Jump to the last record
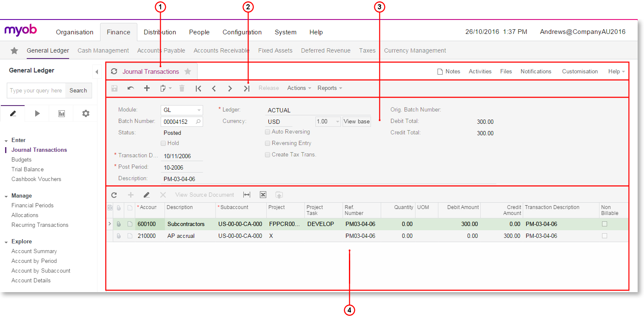Screen dimensions: 644x318 pyautogui.click(x=246, y=88)
